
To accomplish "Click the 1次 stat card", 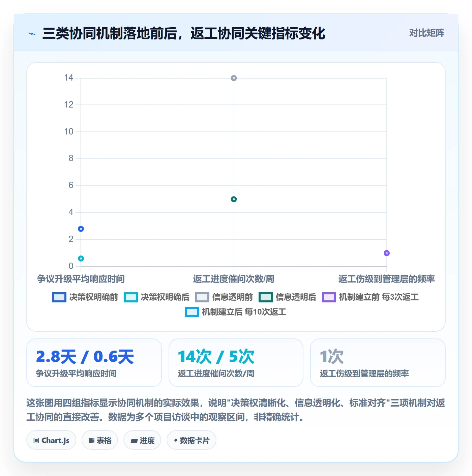I will coord(378,363).
